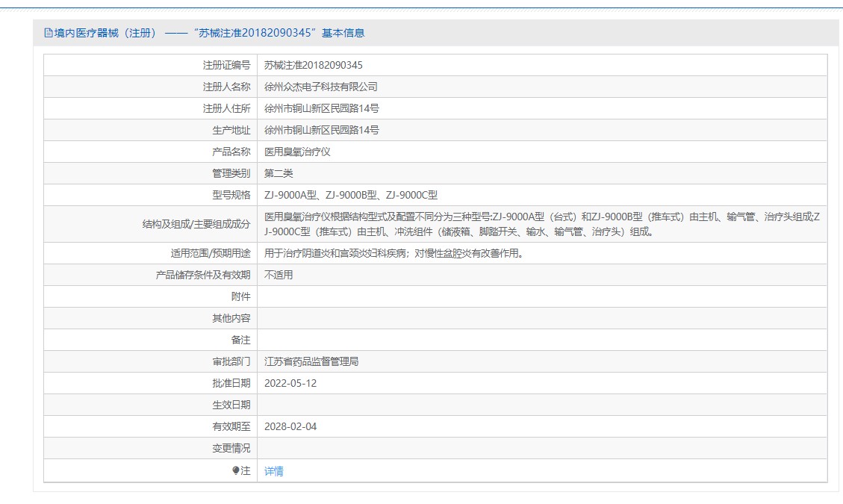Click the bulb icon beside 注
The height and width of the screenshot is (504, 843).
pos(236,470)
